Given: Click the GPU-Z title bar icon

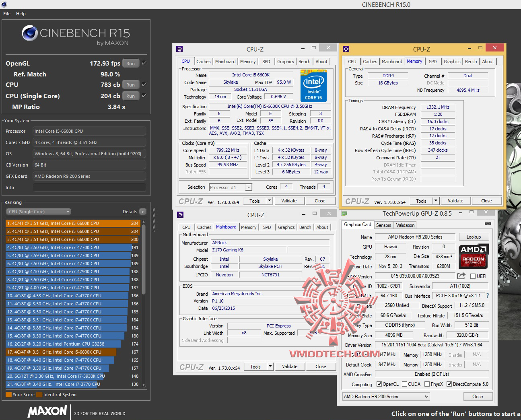Looking at the screenshot, I should tap(344, 213).
